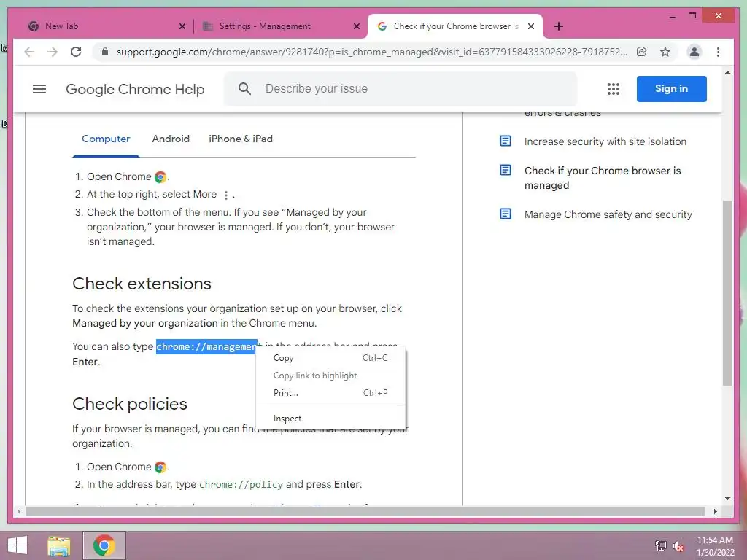Click article icon beside Manage Chrome safety and security
Viewport: 747px width, 560px height.
coord(506,214)
